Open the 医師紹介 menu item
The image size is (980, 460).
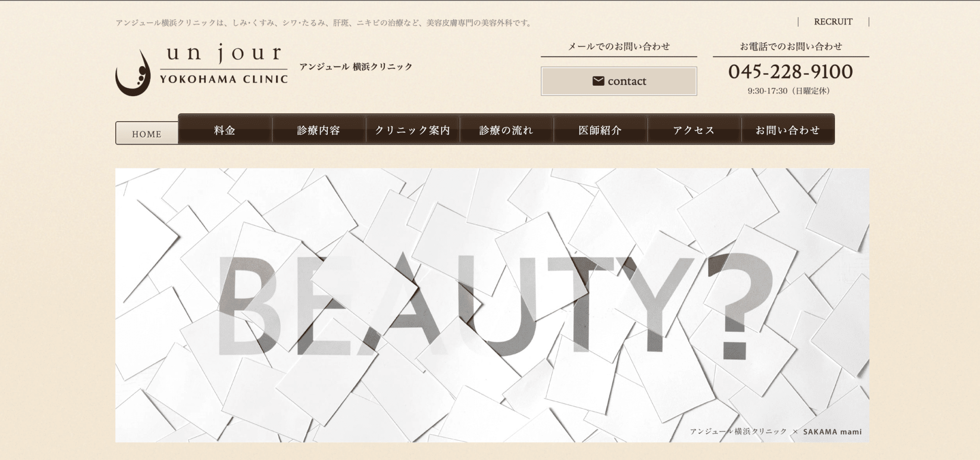click(x=600, y=130)
